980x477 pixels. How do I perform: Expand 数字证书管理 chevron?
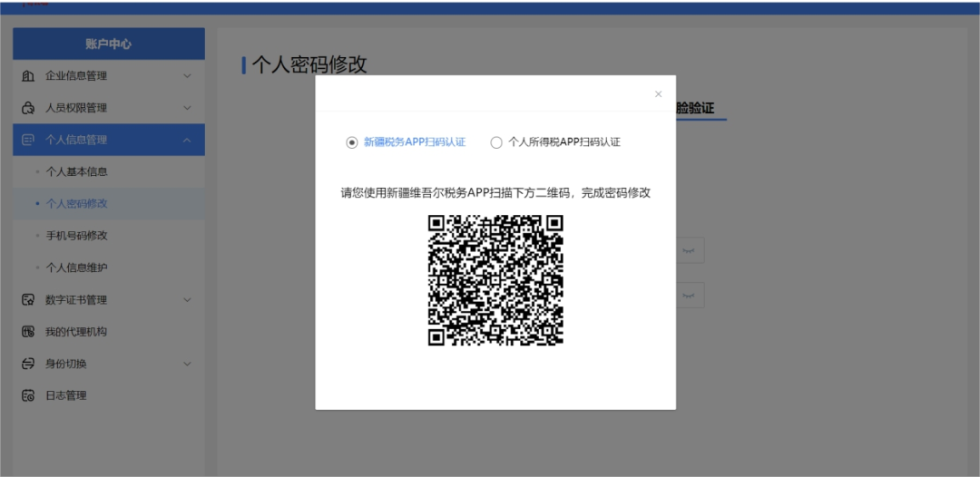tap(187, 299)
